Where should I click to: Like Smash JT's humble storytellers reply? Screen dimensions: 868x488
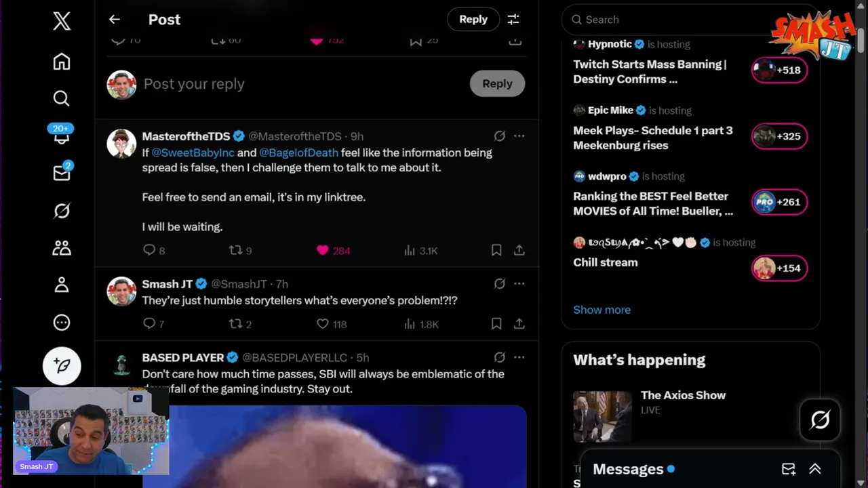[x=323, y=324]
